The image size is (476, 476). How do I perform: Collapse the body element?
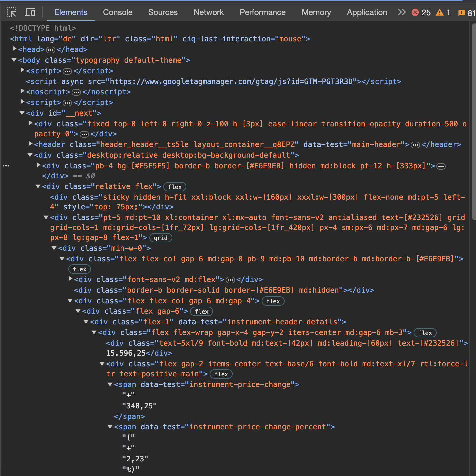pos(14,60)
